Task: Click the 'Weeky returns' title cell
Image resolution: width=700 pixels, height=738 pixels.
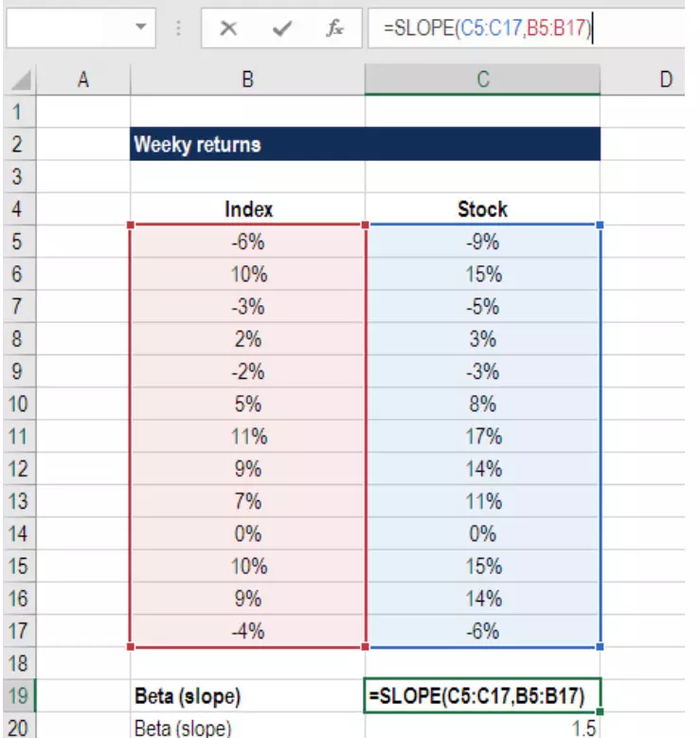Action: pos(365,144)
